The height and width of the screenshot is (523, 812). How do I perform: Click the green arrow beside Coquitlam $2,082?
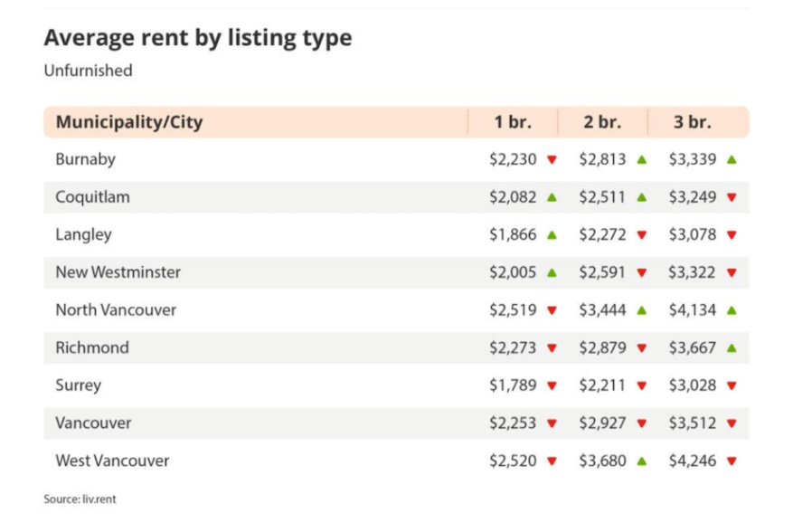click(x=552, y=197)
